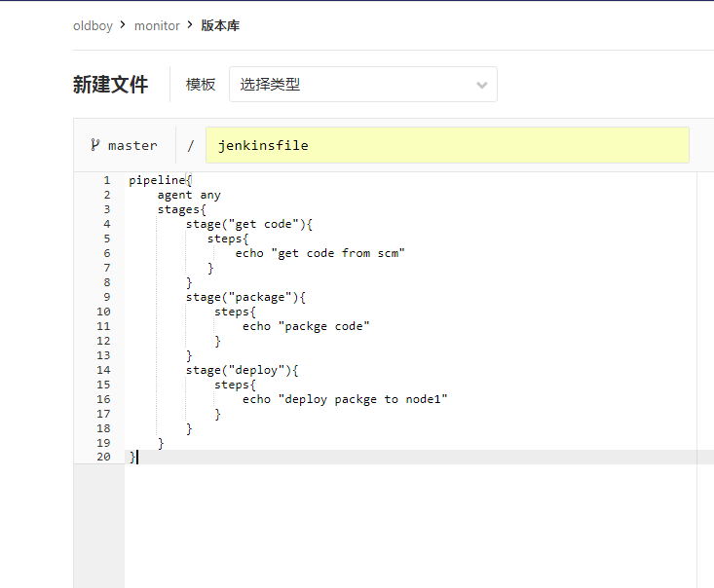Click line number 1 in the gutter
This screenshot has width=714, height=588.
(x=106, y=180)
